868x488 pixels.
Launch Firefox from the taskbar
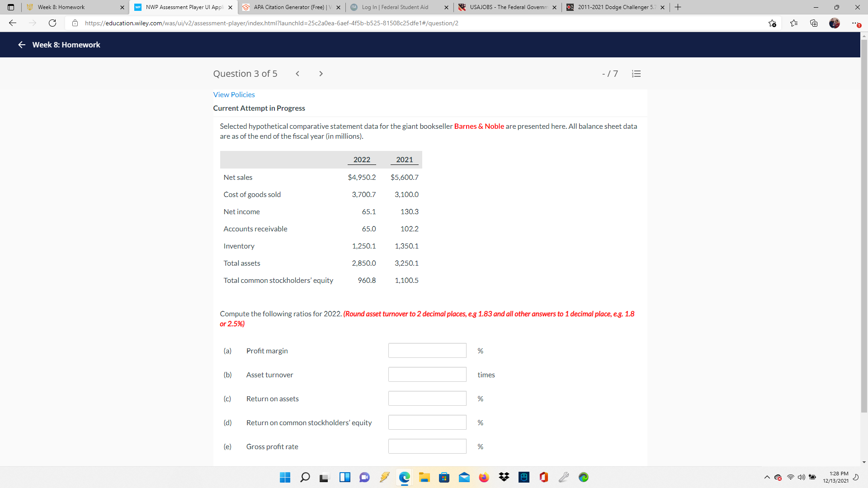tap(484, 477)
